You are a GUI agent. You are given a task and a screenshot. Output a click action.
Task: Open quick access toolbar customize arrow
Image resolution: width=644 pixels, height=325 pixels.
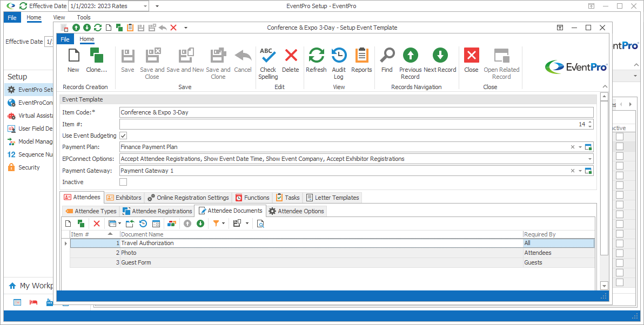pos(186,28)
